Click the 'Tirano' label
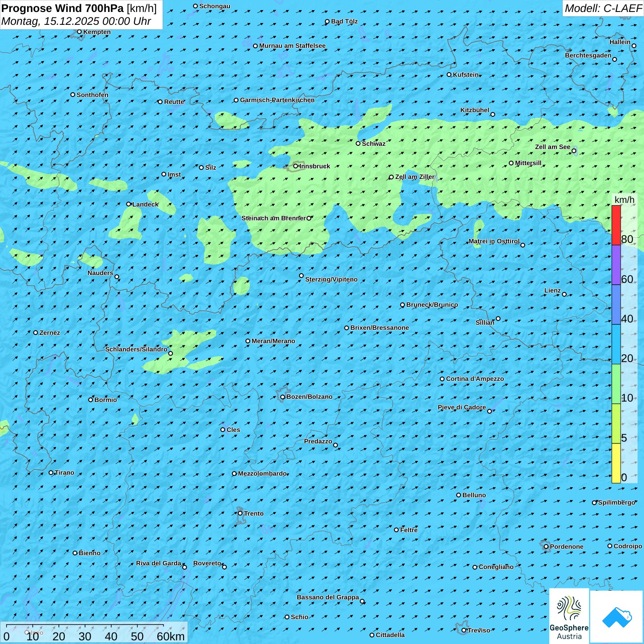Image resolution: width=644 pixels, height=644 pixels. coord(64,472)
